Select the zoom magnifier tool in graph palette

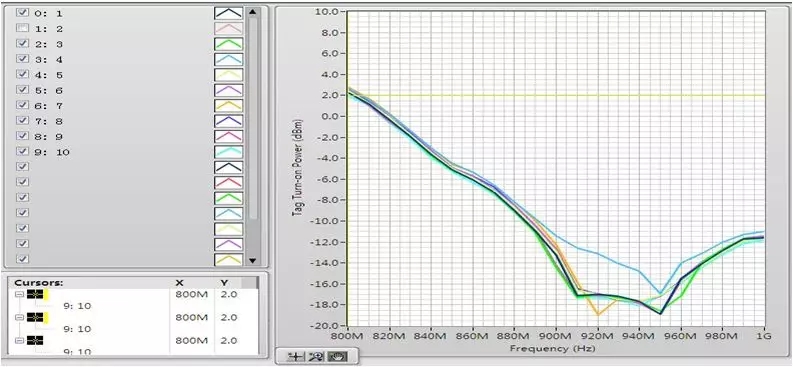click(x=317, y=356)
